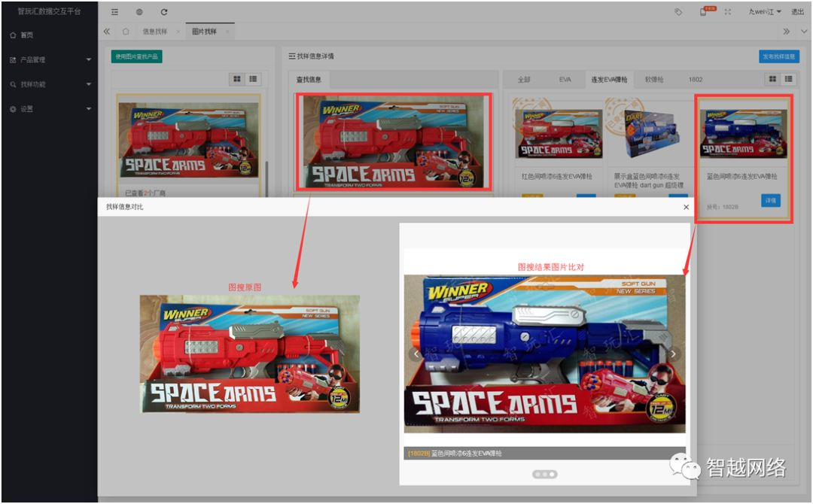This screenshot has width=813, height=504.
Task: Expand the 产品管理 sidebar menu
Action: pos(49,59)
